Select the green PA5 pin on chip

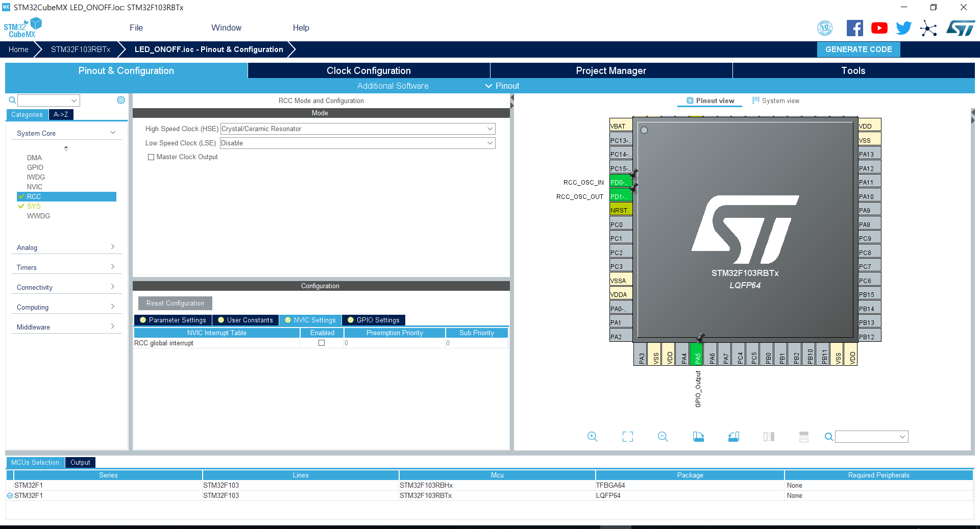(x=697, y=354)
